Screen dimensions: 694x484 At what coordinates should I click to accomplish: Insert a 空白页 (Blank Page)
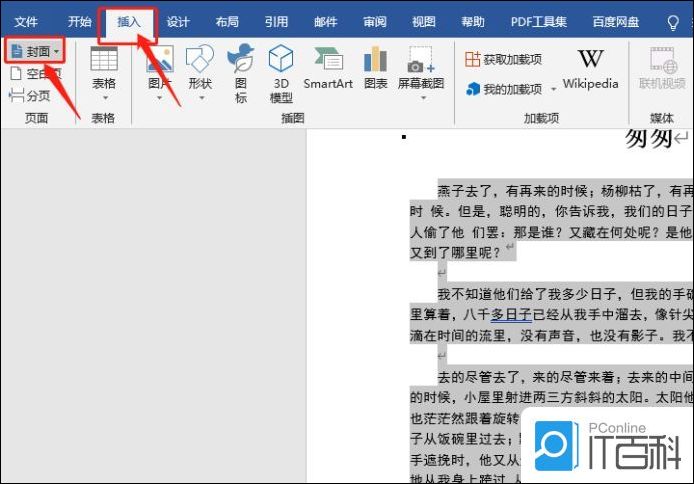(35, 73)
